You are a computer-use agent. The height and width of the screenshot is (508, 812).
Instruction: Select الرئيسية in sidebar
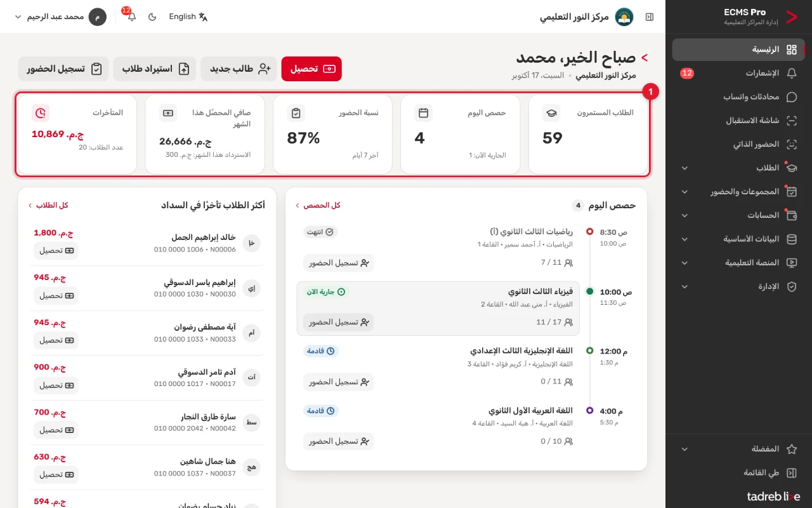coord(738,50)
